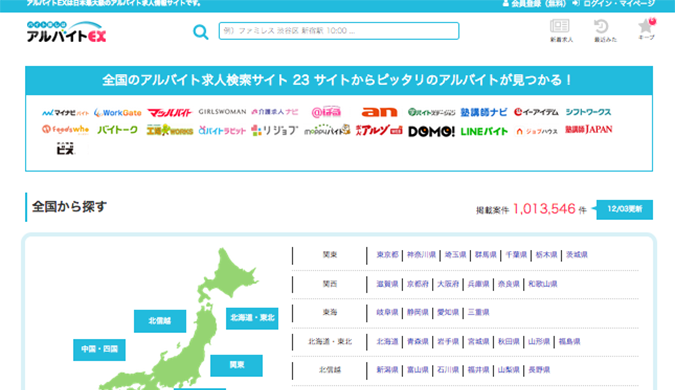Open 宮城県 prefecture link
The height and width of the screenshot is (390, 675).
478,342
